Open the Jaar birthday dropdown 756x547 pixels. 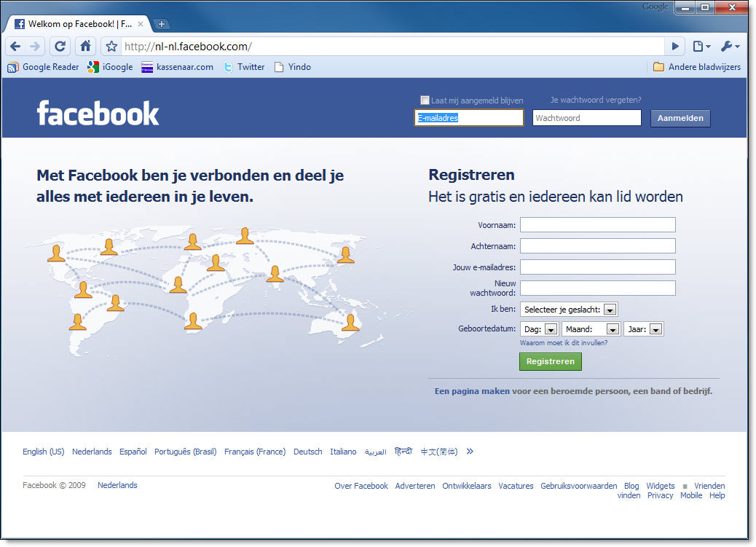point(644,329)
